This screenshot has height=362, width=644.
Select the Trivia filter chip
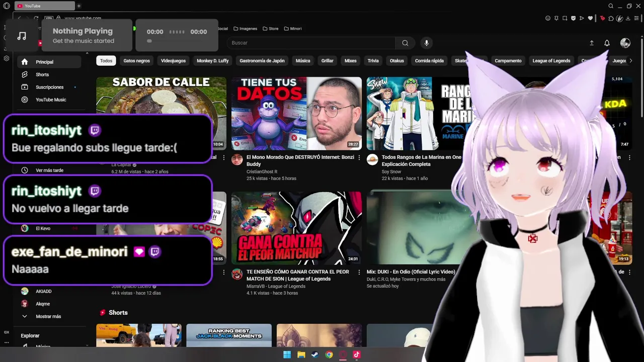point(373,61)
